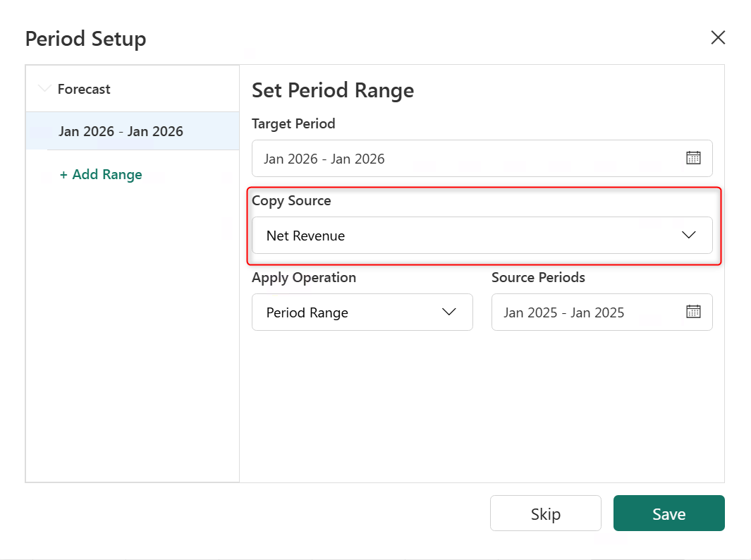The image size is (751, 560).
Task: Open the Net Revenue dropdown
Action: (465, 236)
